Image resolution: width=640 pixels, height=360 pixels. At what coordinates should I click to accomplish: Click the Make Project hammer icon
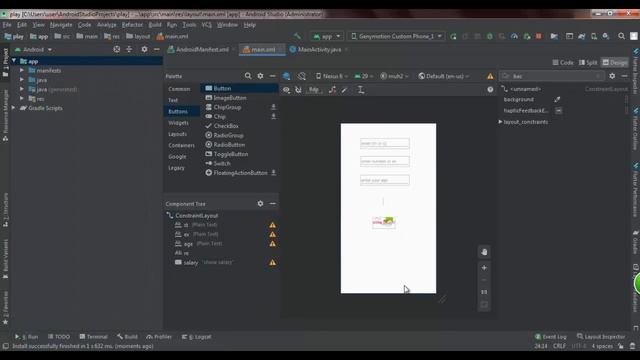point(297,36)
